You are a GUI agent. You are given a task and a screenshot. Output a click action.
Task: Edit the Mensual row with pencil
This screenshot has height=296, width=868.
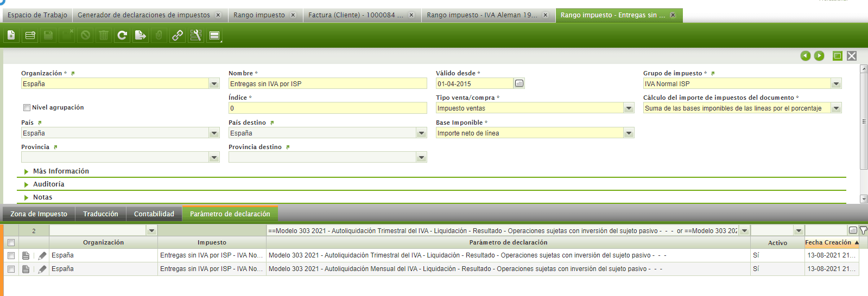point(42,269)
